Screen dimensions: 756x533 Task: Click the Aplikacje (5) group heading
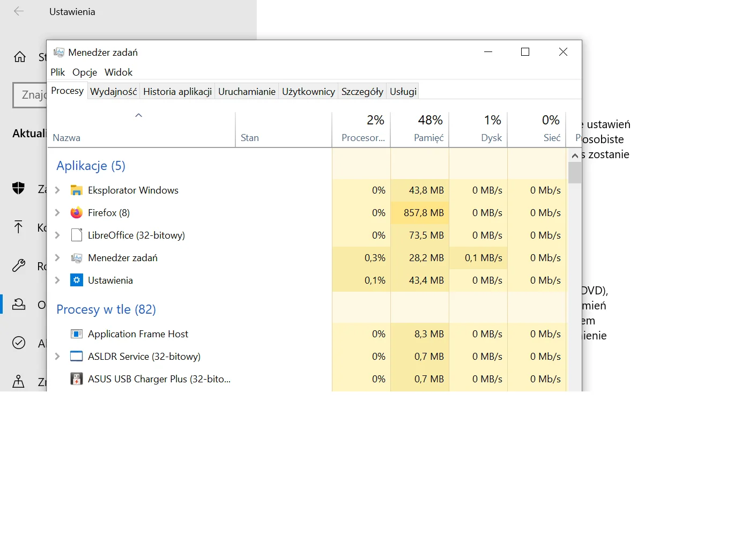(x=91, y=166)
